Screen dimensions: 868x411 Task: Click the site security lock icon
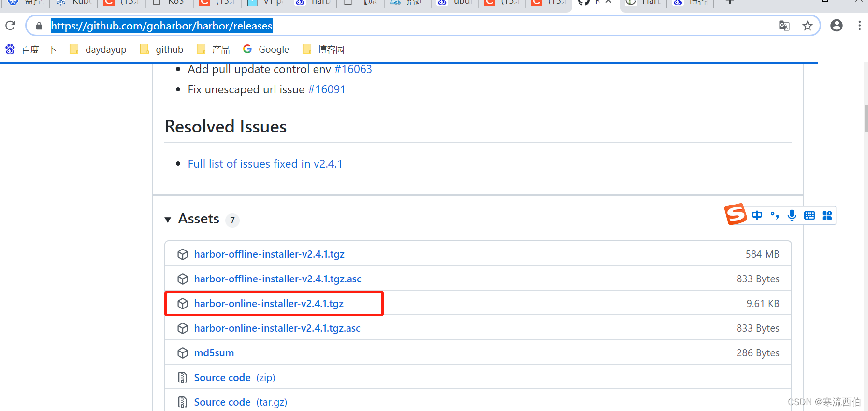click(39, 26)
